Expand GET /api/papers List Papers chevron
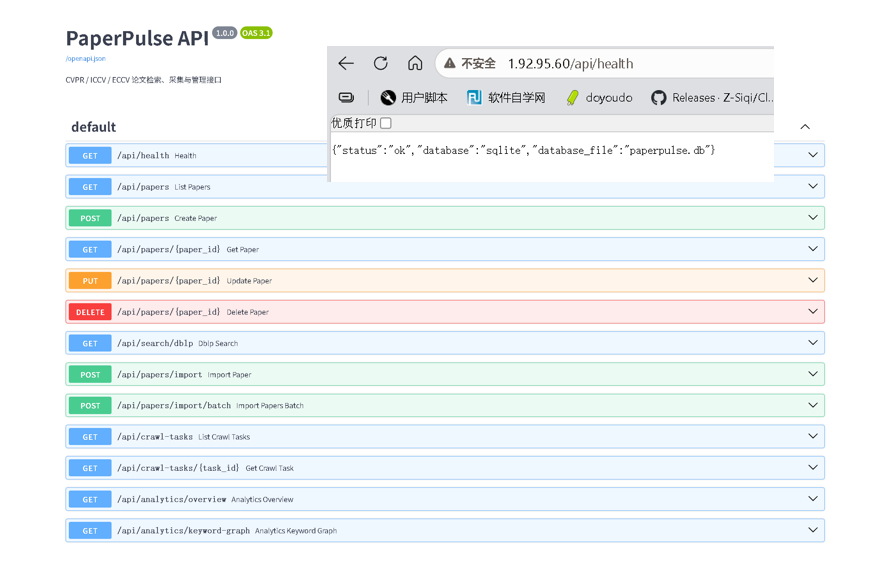 [813, 186]
